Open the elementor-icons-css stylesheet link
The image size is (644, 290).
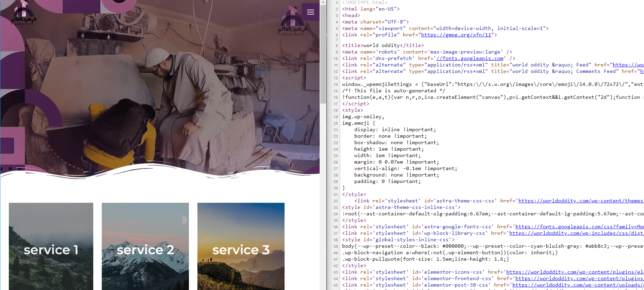[x=575, y=272]
